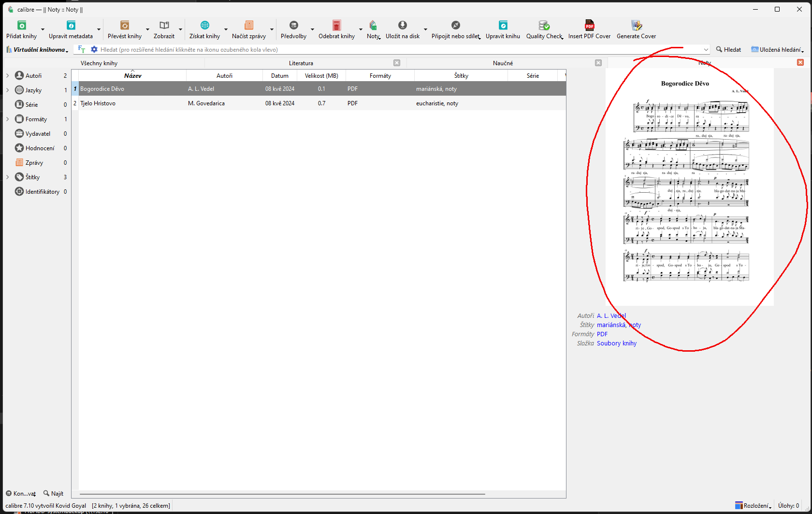
Task: Click the mariánská tag link
Action: click(x=611, y=325)
